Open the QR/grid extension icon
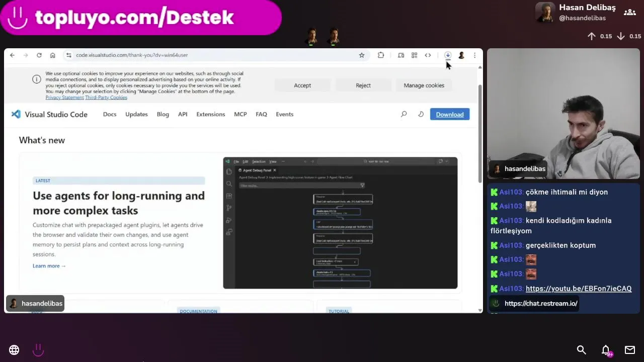The height and width of the screenshot is (362, 644). point(414,55)
